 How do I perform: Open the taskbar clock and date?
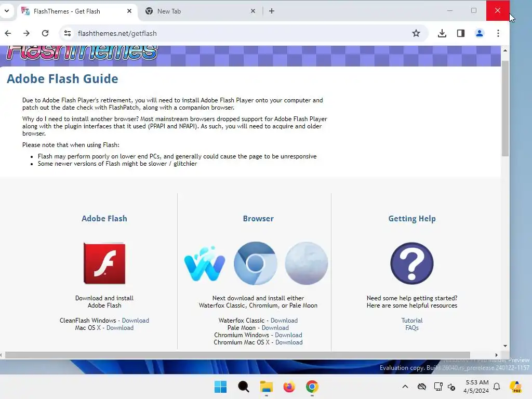tap(476, 387)
